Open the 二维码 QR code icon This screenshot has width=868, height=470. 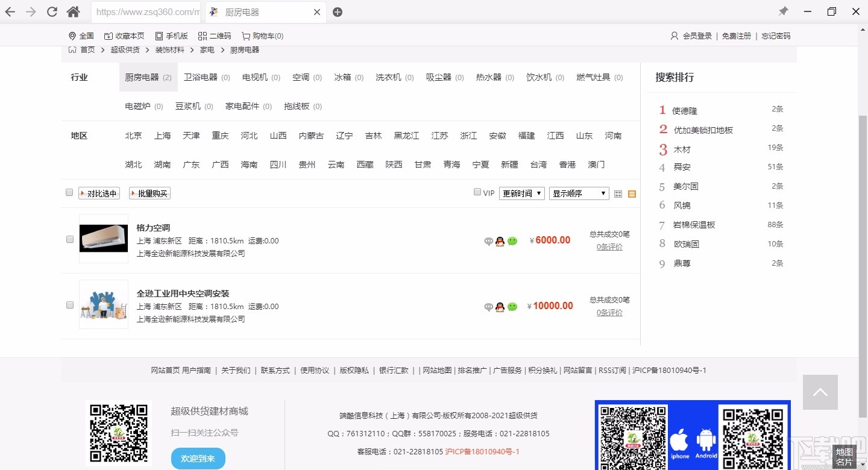[x=215, y=36]
